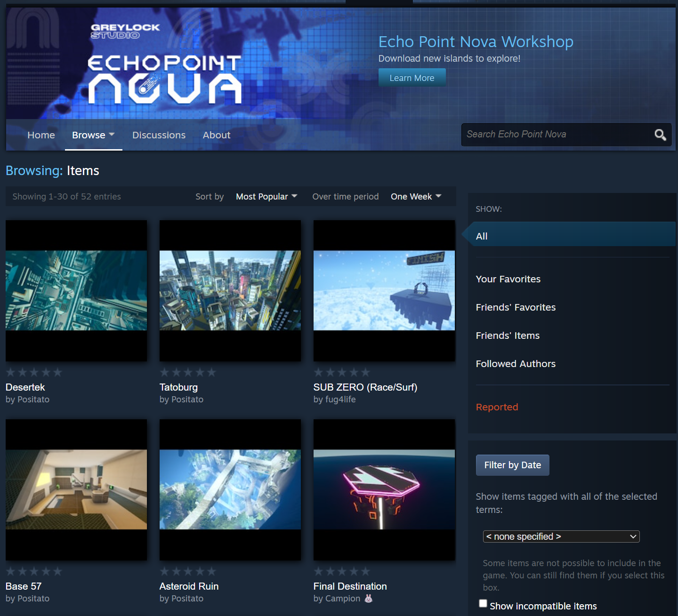This screenshot has height=616, width=678.
Task: Open the About tab
Action: (x=217, y=135)
